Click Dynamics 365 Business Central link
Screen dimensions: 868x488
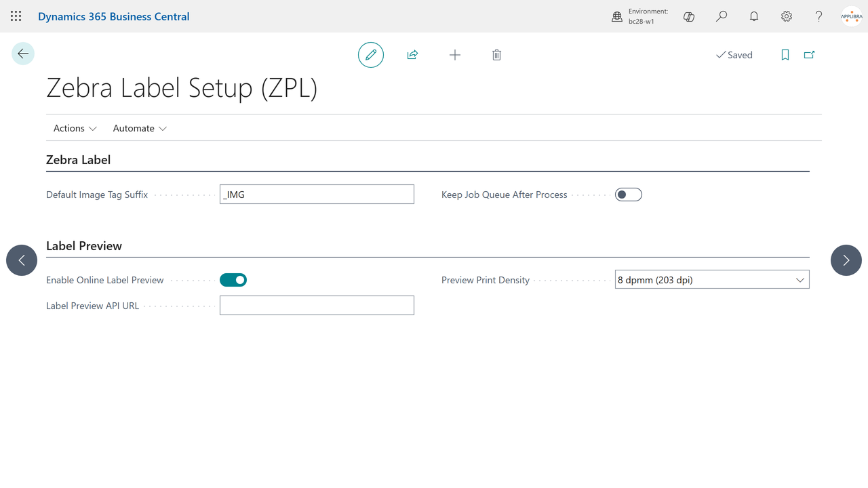click(x=114, y=16)
